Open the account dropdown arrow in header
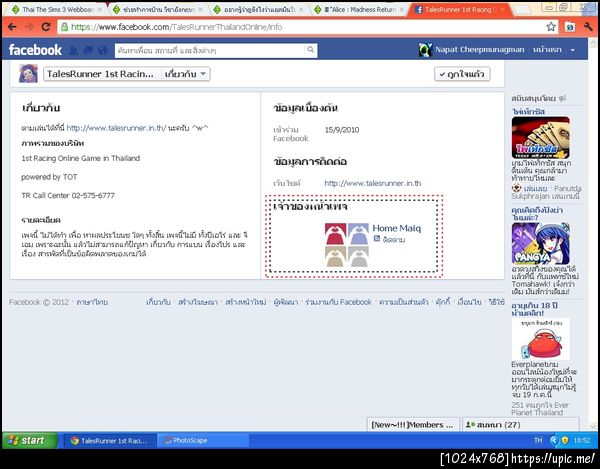The height and width of the screenshot is (469, 600). [572, 50]
